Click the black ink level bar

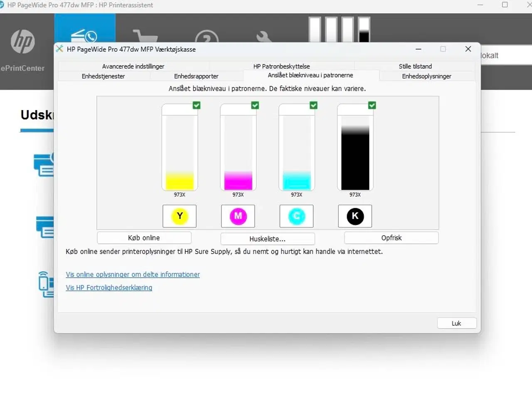355,147
